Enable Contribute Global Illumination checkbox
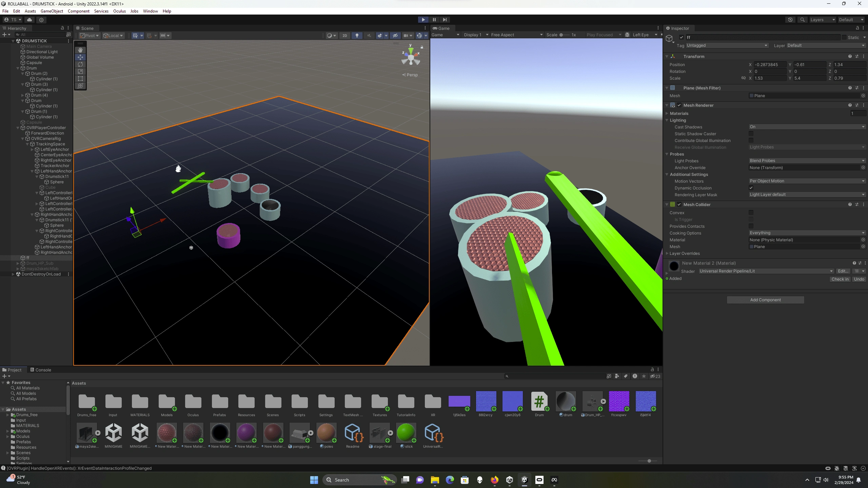 [x=751, y=141]
